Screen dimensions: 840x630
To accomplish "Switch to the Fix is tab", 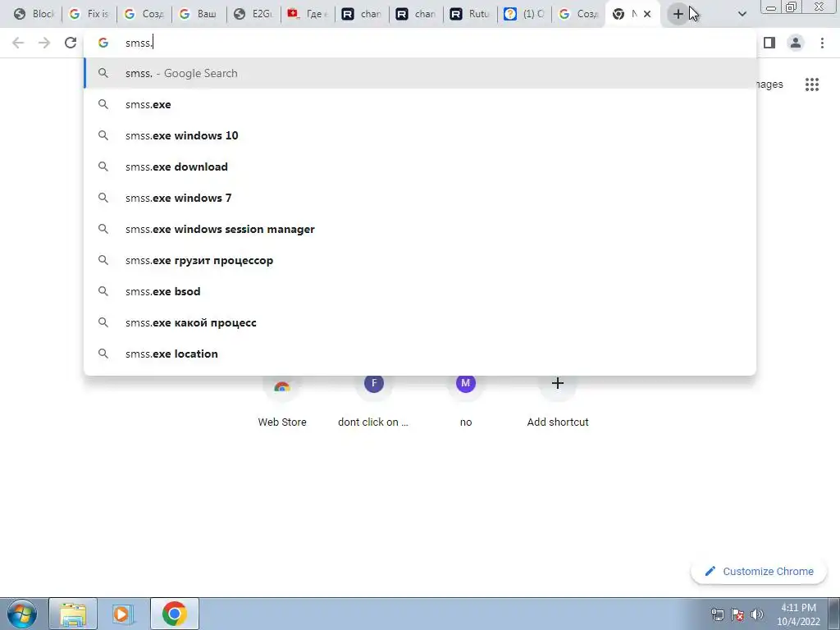I will (x=89, y=14).
